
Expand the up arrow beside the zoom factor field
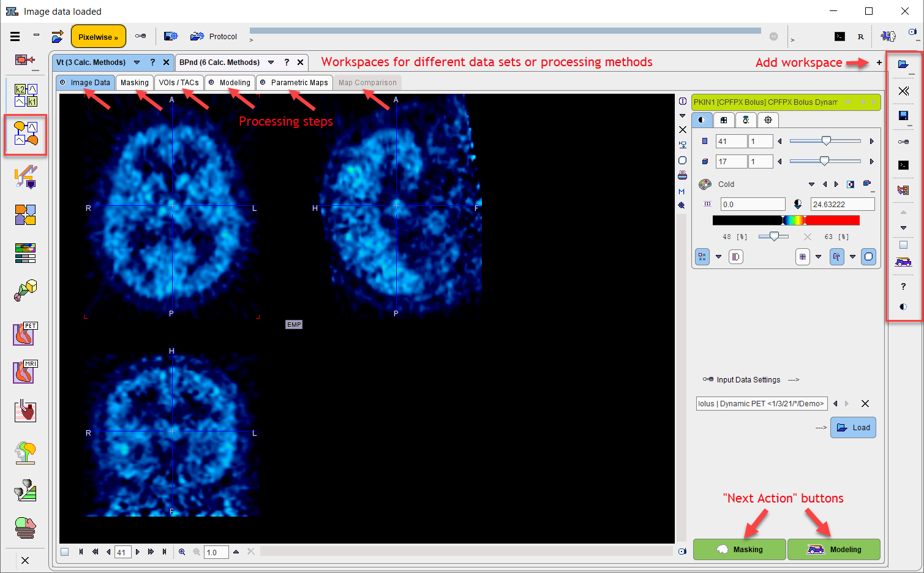236,552
